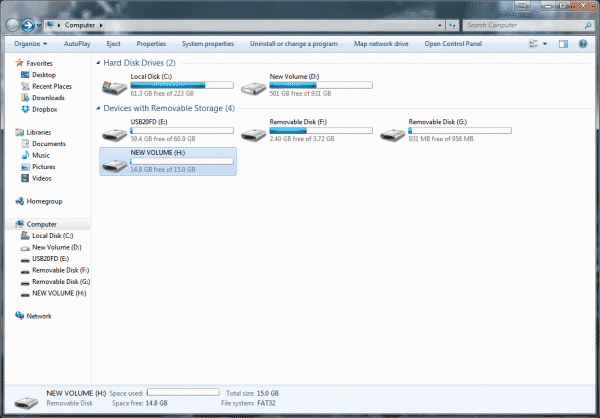Viewport: 600px width, 418px height.
Task: Collapse the Hard Disk Drives group
Action: click(98, 63)
